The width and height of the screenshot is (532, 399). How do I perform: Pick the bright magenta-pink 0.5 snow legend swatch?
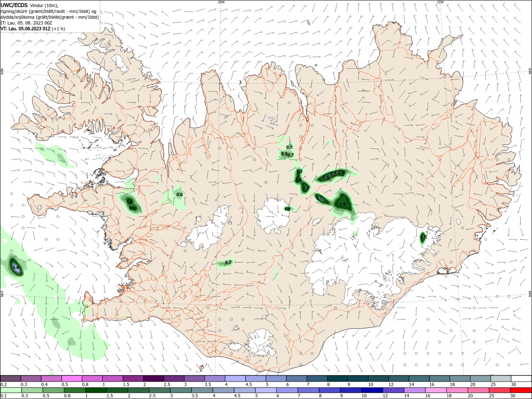point(71,379)
